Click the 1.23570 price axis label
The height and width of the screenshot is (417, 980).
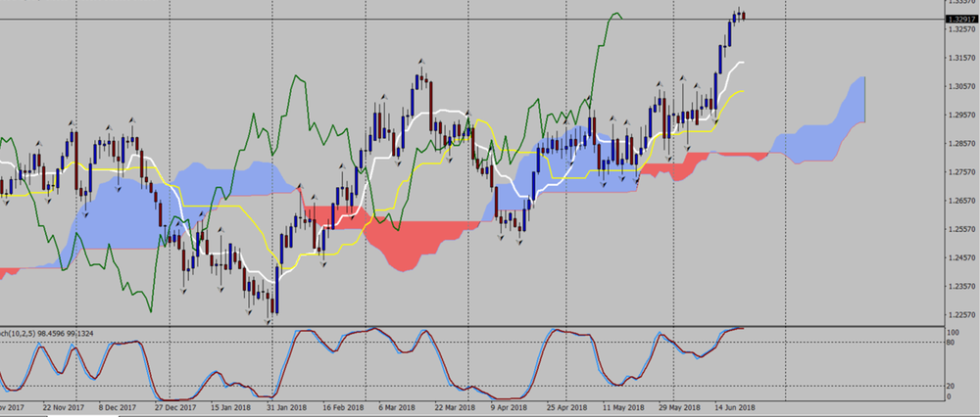coord(963,287)
